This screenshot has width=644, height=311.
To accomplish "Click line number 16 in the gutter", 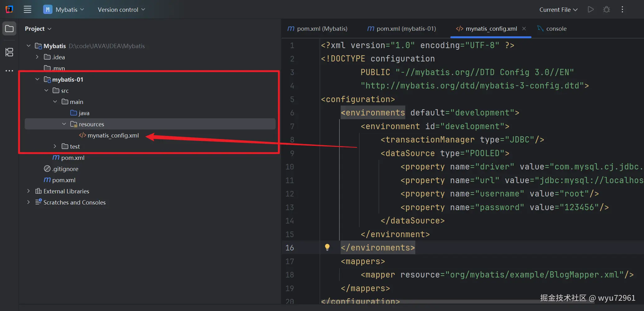I will [x=289, y=248].
